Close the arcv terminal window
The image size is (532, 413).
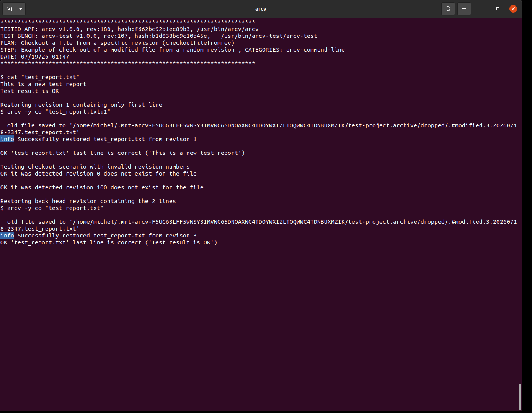(x=513, y=9)
